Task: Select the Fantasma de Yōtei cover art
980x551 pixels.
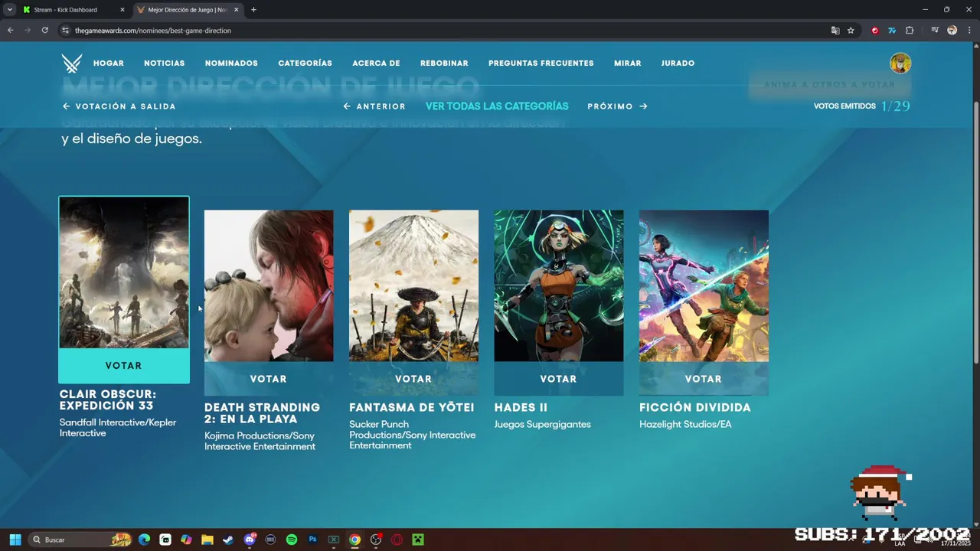Action: pyautogui.click(x=413, y=285)
